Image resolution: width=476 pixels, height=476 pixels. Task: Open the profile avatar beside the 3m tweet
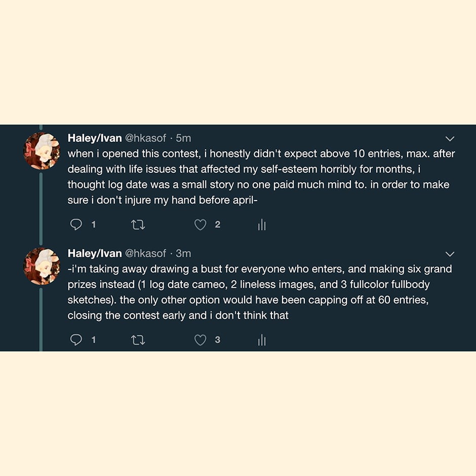(42, 266)
